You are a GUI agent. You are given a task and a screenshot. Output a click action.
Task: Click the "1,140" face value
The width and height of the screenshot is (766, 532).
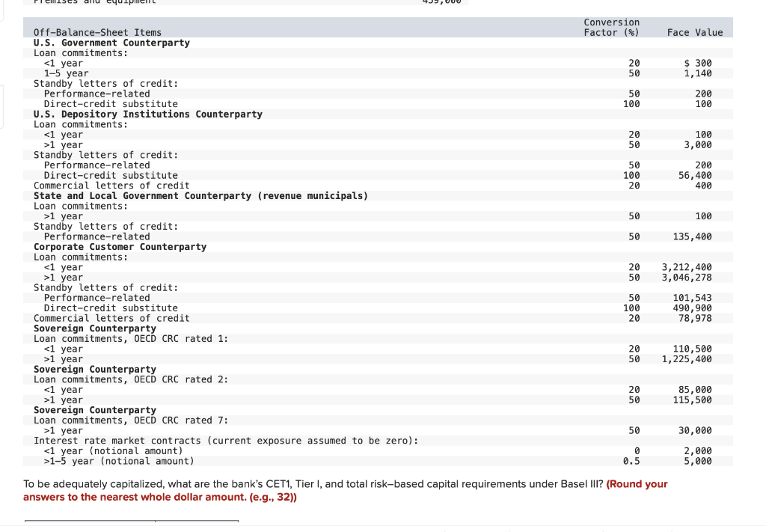click(x=698, y=73)
